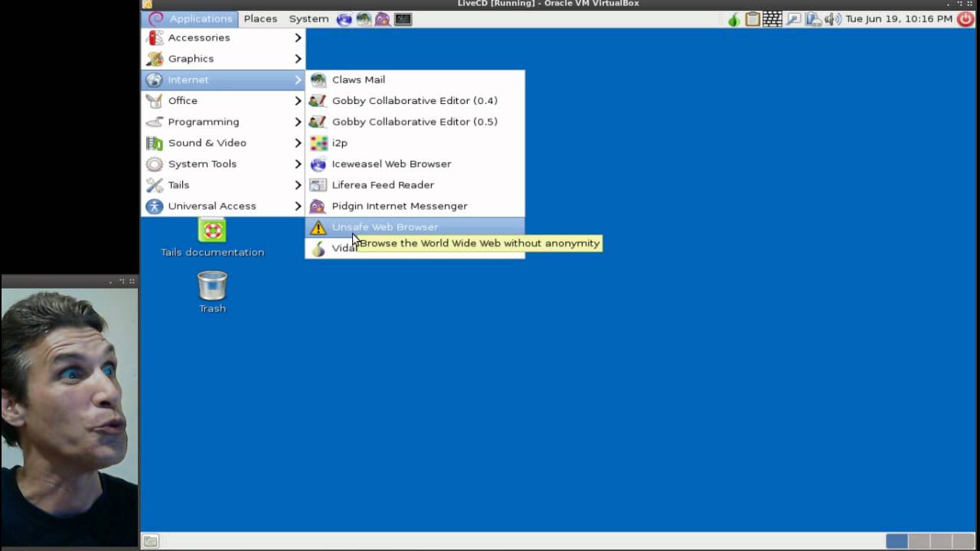Open the Universal Access submenu
Image resolution: width=980 pixels, height=551 pixels.
coord(223,206)
